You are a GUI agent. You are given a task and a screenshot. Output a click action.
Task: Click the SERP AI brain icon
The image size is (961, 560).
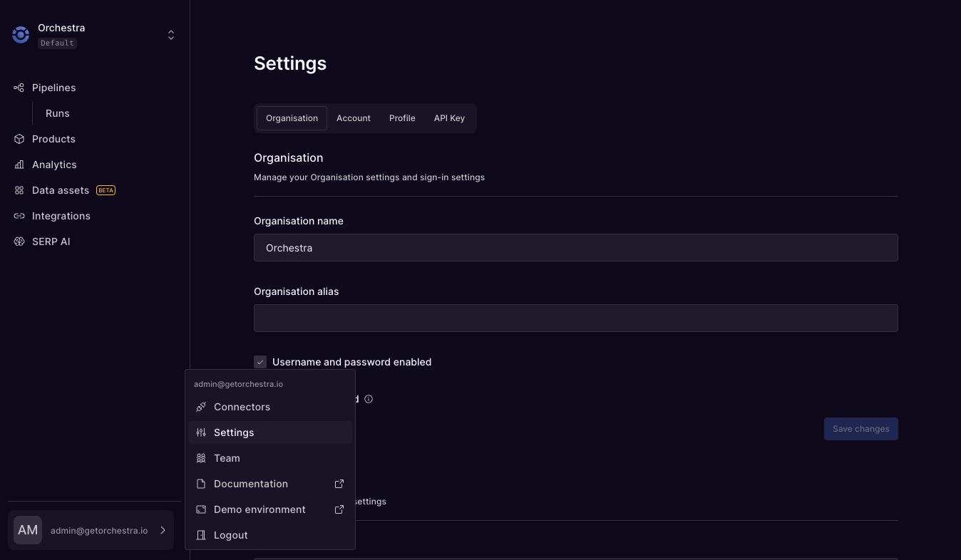tap(19, 242)
